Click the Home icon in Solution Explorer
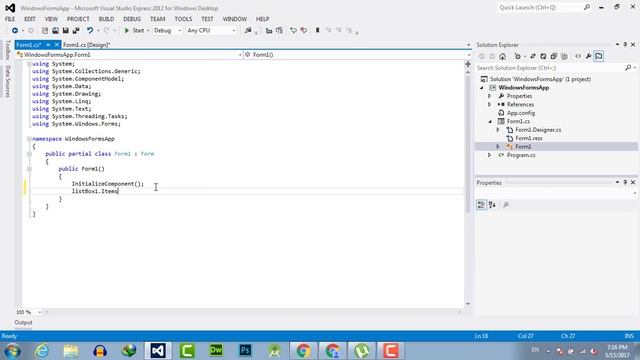 point(502,56)
